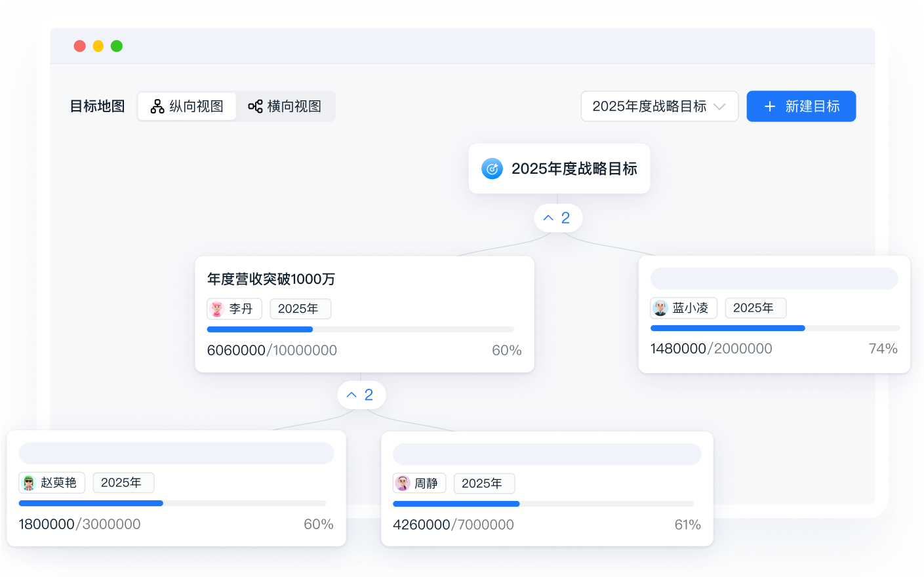Click 赵英艳's avatar icon
Viewport: 924px width, 577px height.
[29, 483]
